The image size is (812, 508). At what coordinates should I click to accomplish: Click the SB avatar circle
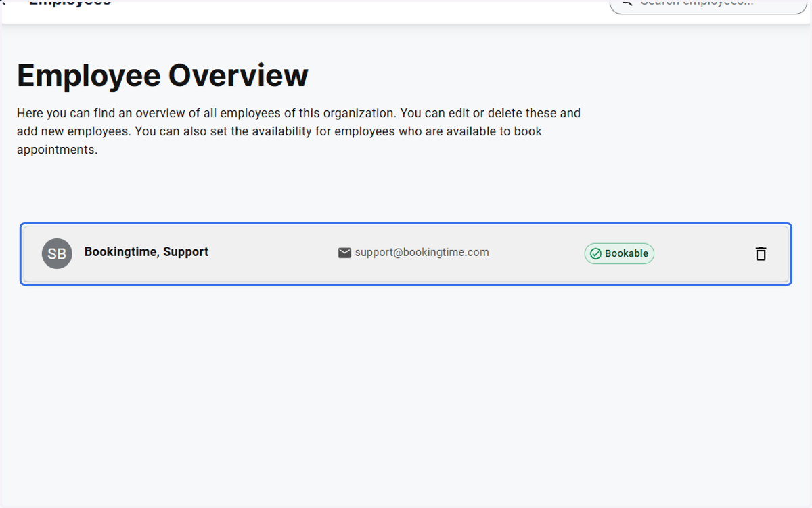tap(57, 253)
